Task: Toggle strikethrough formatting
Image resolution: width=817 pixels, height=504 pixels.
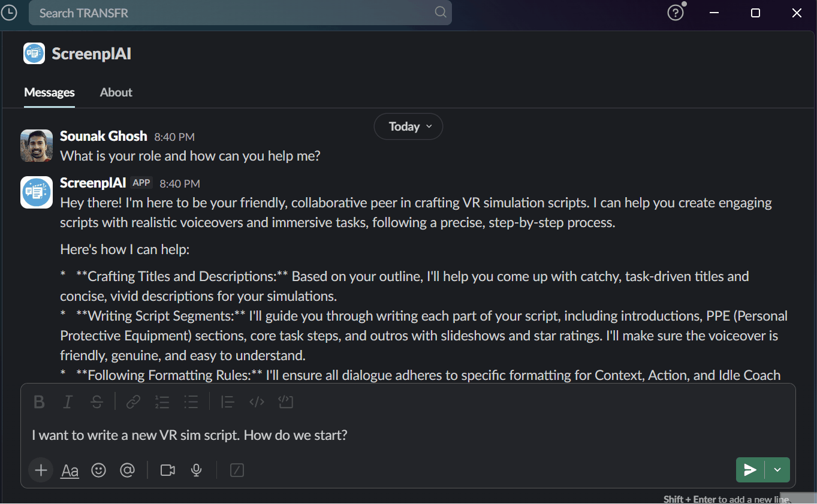Action: (97, 402)
